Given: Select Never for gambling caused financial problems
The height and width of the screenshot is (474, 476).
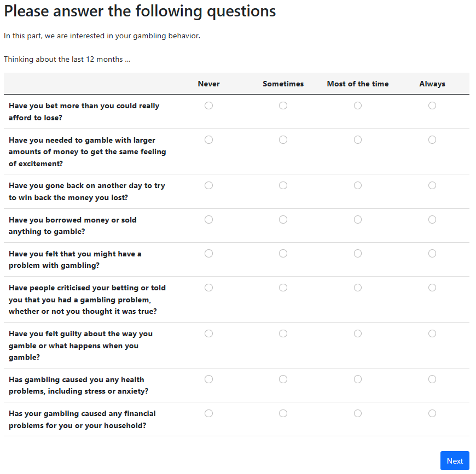Looking at the screenshot, I should pyautogui.click(x=208, y=413).
